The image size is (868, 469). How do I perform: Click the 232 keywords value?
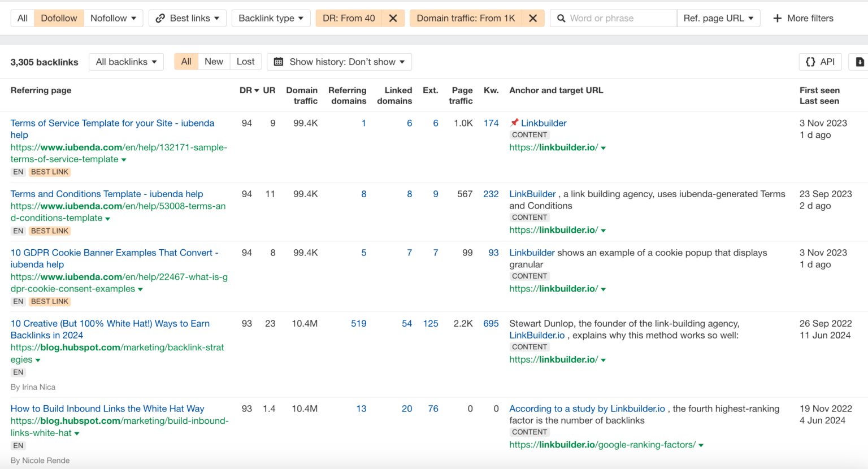coord(491,194)
